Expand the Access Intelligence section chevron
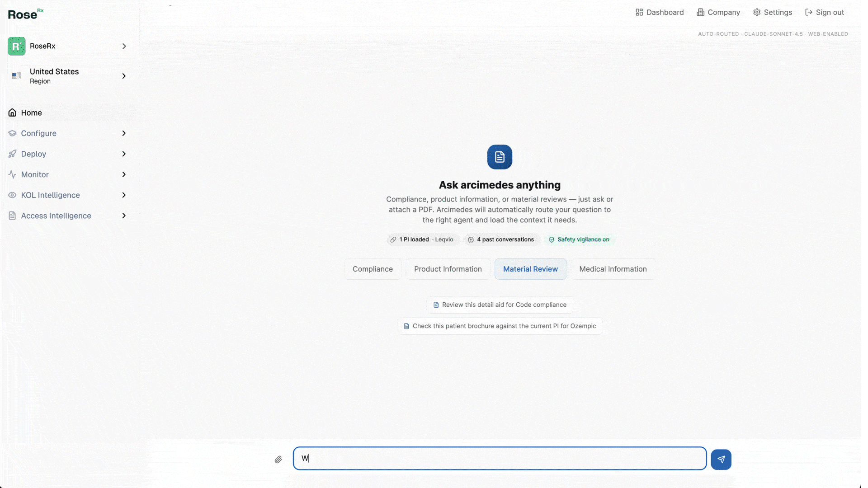868x488 pixels. (124, 216)
